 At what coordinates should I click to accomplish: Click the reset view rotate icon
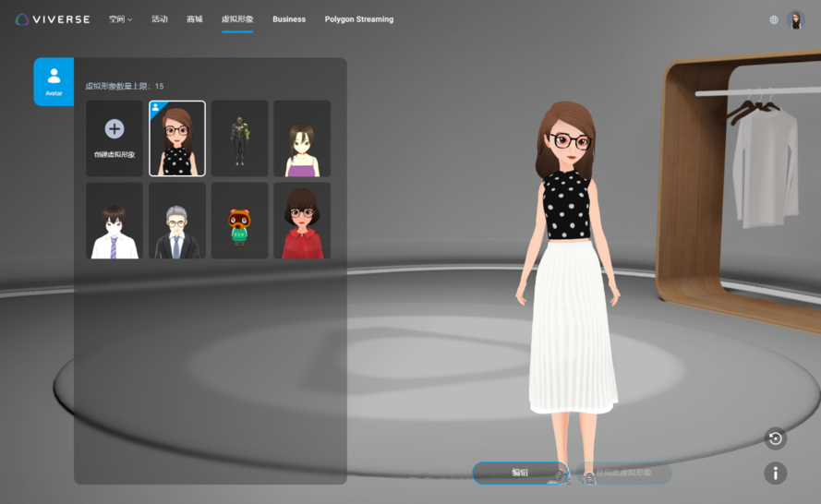pyautogui.click(x=776, y=438)
